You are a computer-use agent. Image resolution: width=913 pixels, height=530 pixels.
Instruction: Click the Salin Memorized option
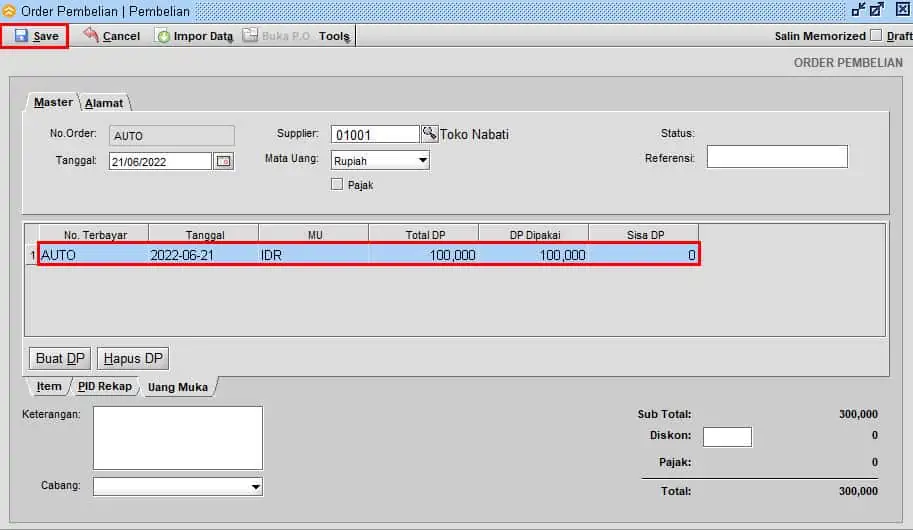pos(820,36)
